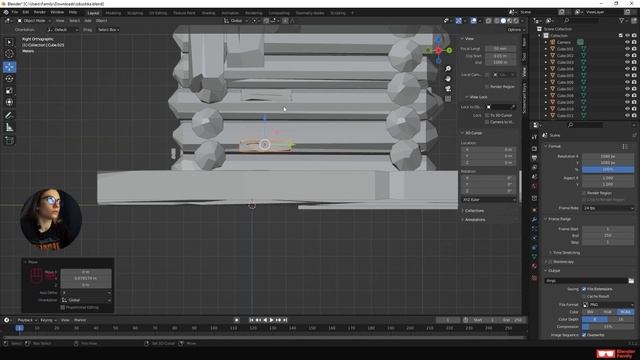Image resolution: width=640 pixels, height=360 pixels.
Task: Open the Object Data properties tab icon
Action: point(534,256)
